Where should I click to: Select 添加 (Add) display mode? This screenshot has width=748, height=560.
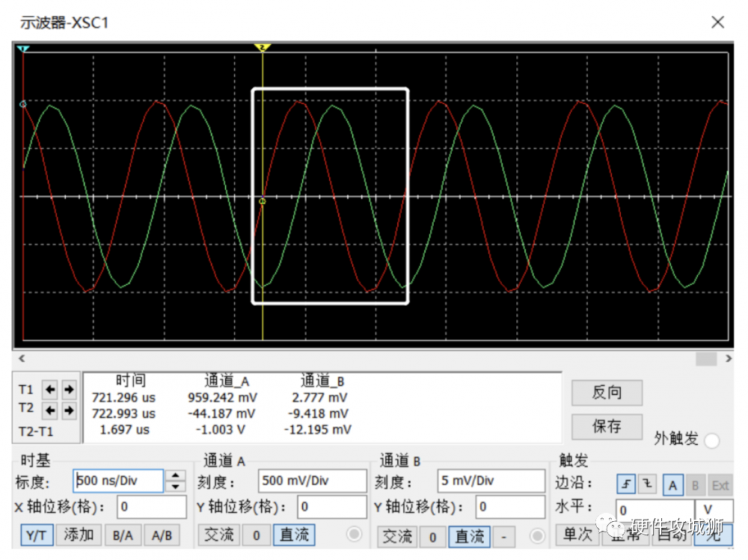pyautogui.click(x=79, y=535)
